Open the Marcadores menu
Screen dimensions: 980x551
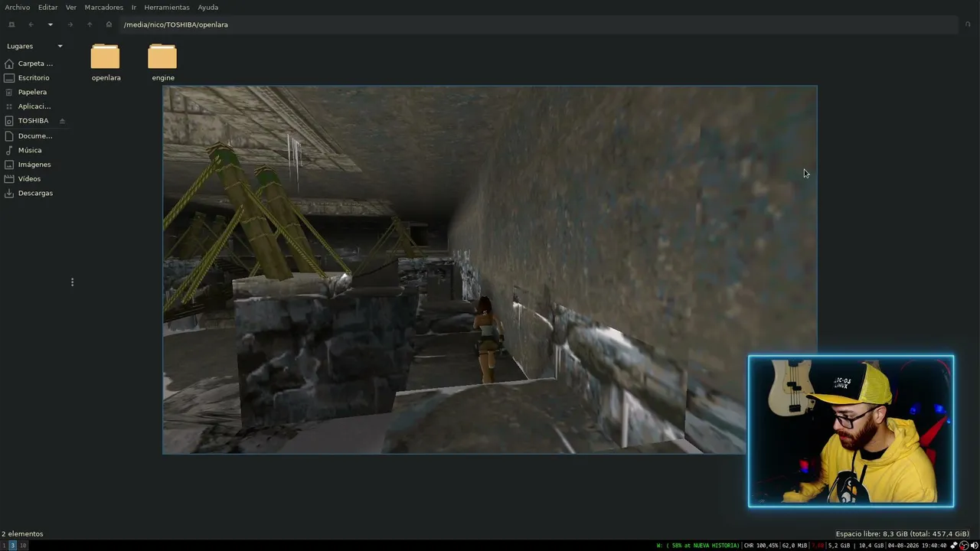click(103, 7)
